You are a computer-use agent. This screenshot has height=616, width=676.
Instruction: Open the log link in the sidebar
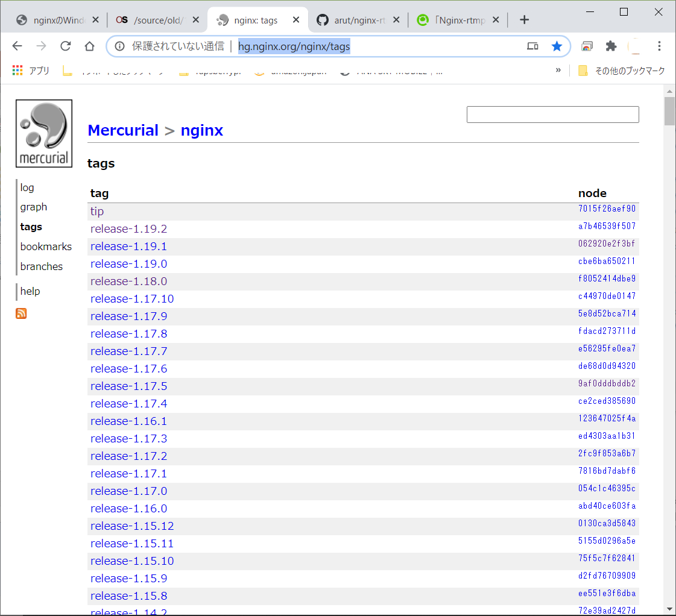[x=27, y=188]
